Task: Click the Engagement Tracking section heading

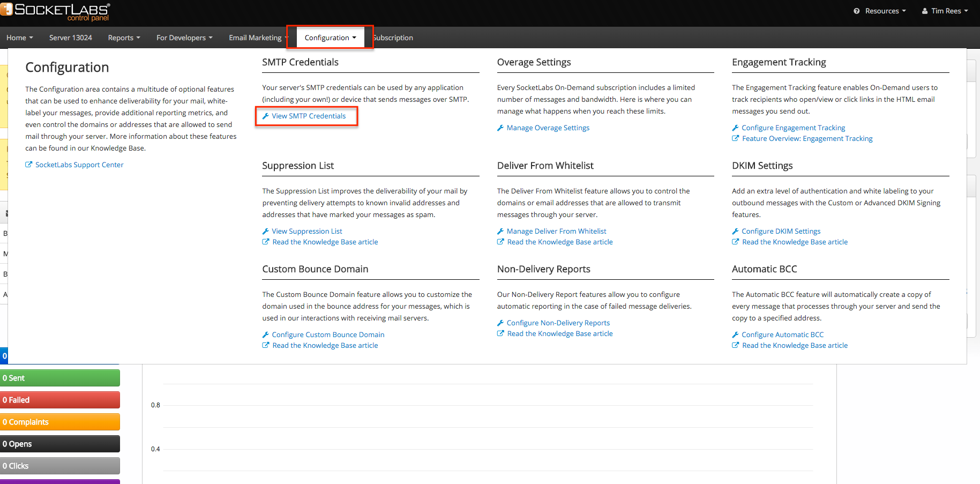Action: coord(779,62)
